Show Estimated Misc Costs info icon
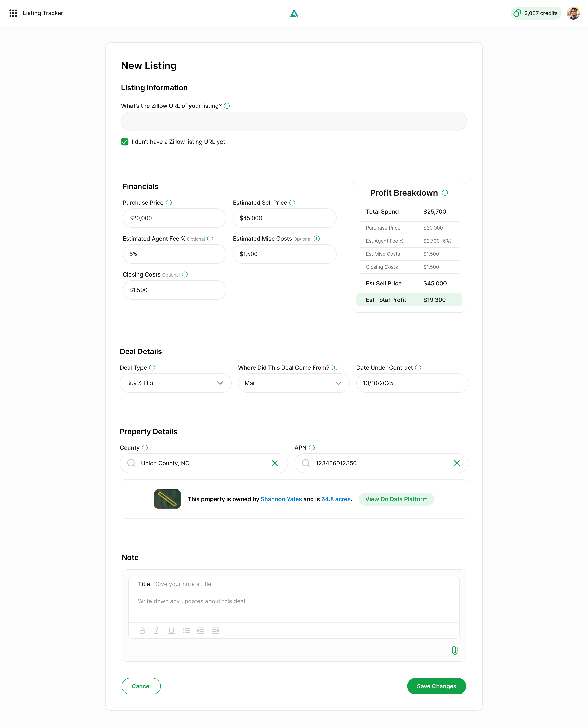This screenshot has height=727, width=588. (317, 239)
